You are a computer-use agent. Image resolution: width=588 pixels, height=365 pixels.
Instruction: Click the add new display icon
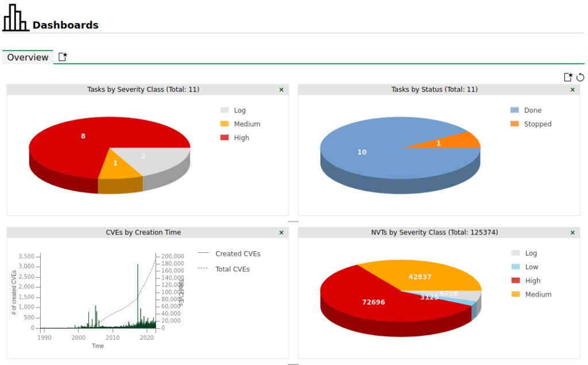pos(568,77)
